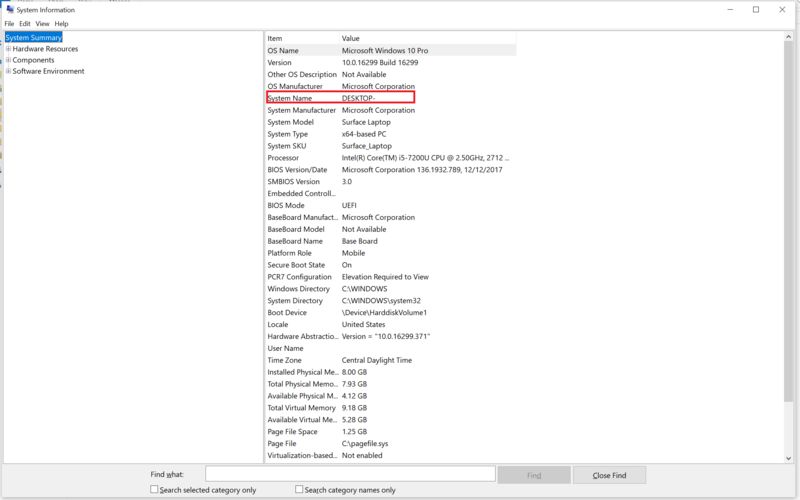Tick Search category names only checkbox

point(300,490)
